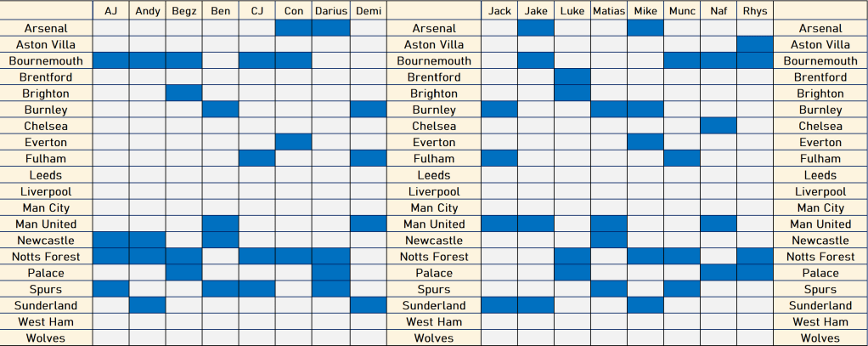Select the Darius column header
Viewport: 868px width, 346px height.
point(330,11)
